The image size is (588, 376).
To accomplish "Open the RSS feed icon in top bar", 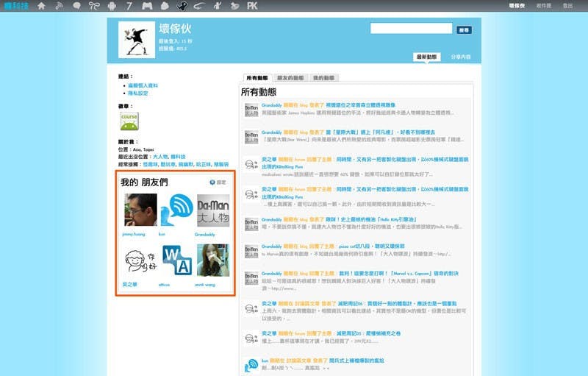I will pos(59,6).
